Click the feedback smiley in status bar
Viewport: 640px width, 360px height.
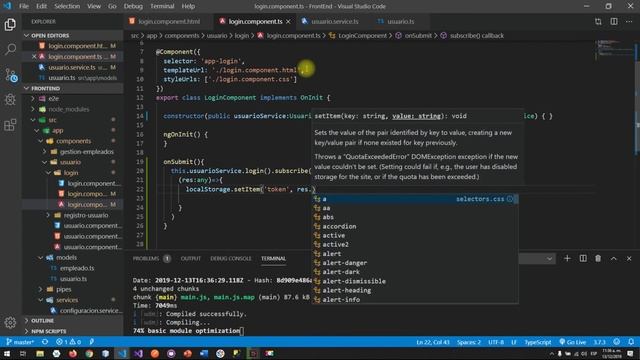coord(616,342)
